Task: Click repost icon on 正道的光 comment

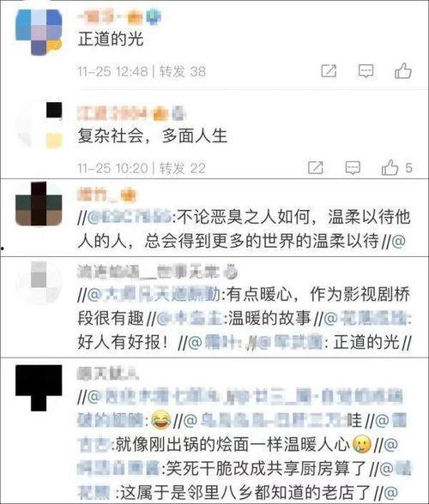Action: click(329, 71)
